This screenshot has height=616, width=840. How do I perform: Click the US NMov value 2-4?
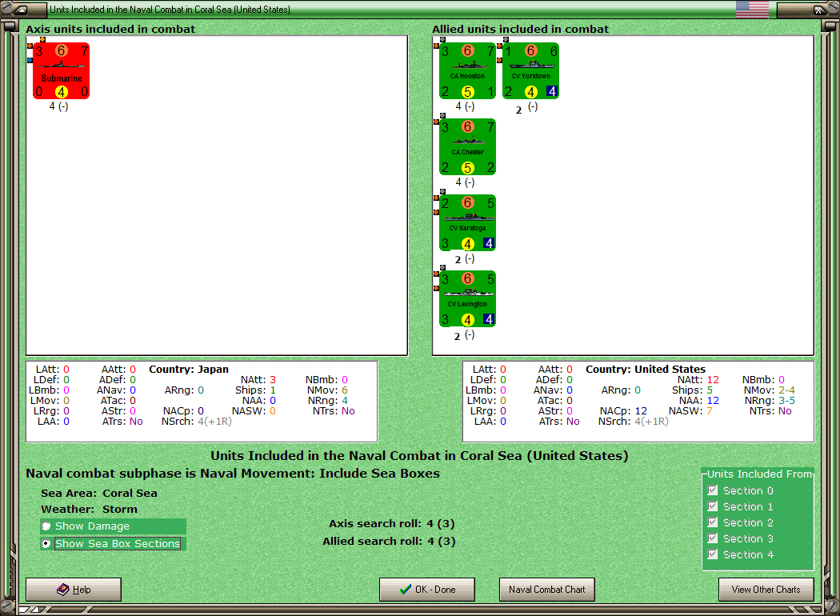[x=786, y=390]
